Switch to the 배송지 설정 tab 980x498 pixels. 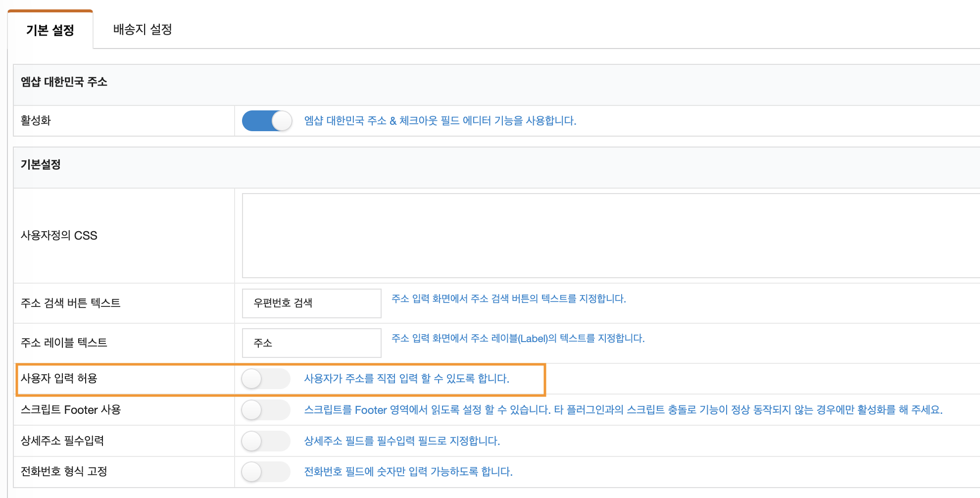[x=143, y=30]
